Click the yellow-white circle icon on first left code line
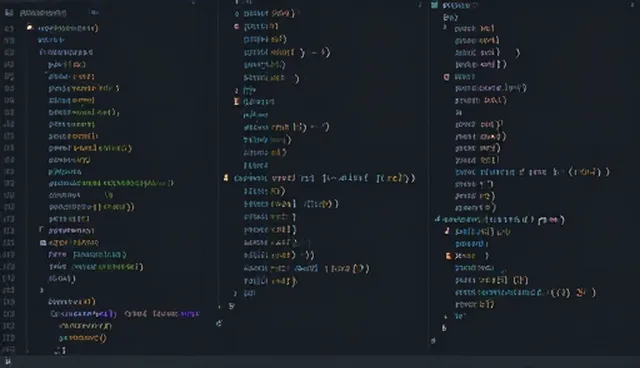 30,27
